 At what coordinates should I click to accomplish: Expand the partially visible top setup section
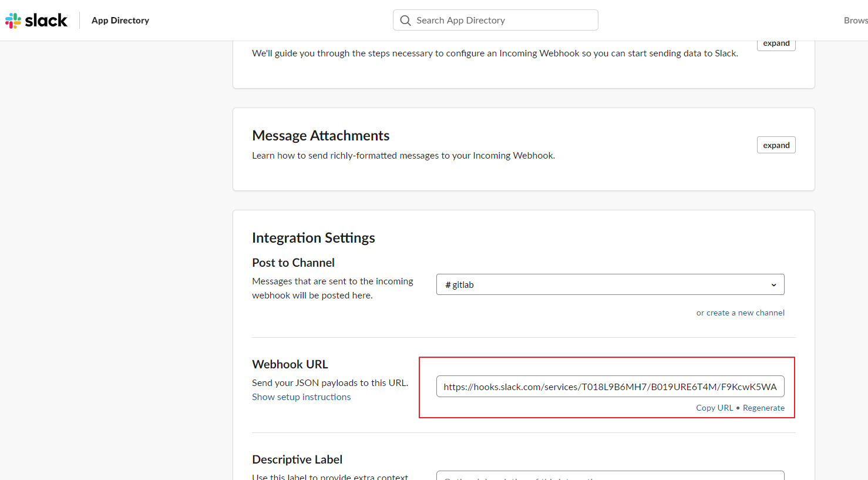776,44
